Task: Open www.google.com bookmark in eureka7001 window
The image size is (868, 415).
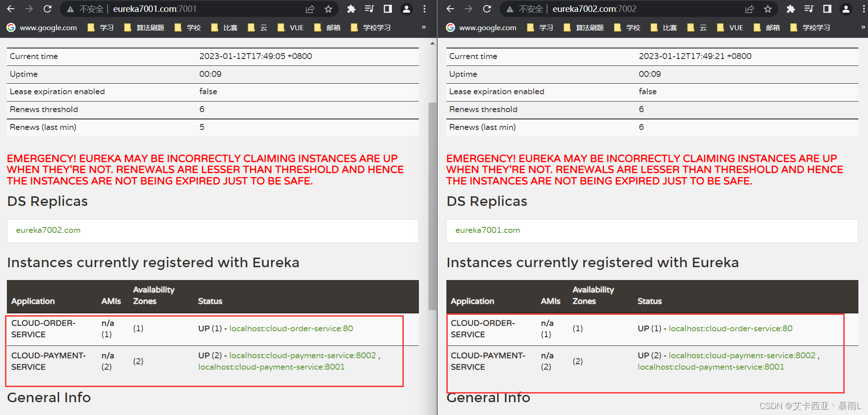Action: [42, 27]
